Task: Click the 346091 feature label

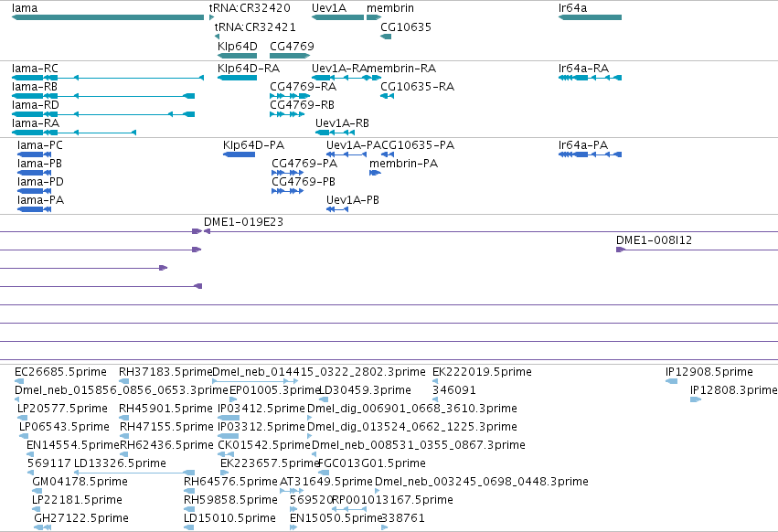Action: [454, 390]
